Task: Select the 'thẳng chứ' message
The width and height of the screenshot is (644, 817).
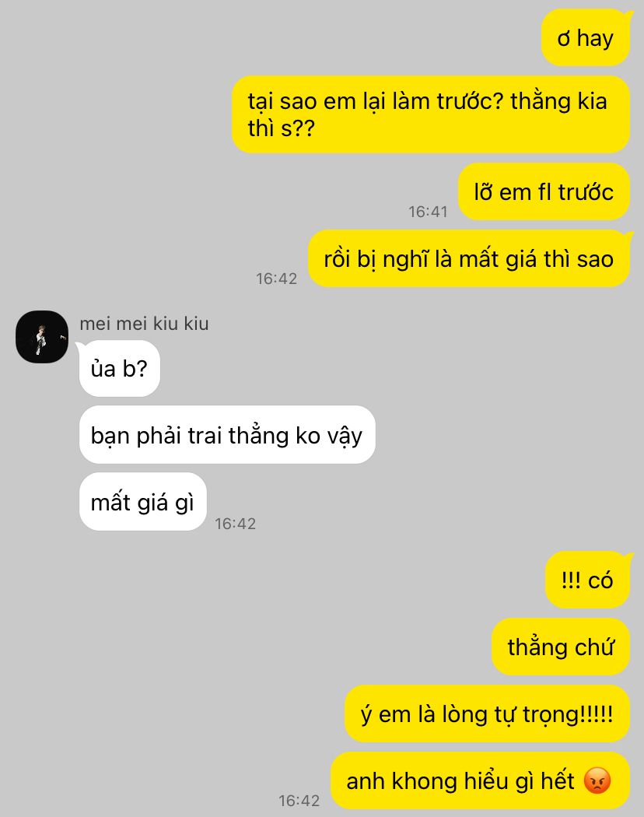Action: (x=561, y=647)
